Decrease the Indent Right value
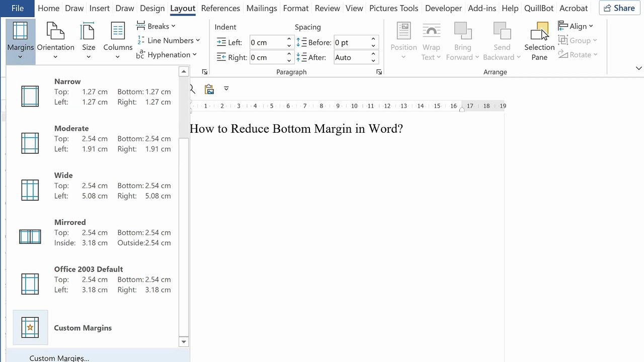This screenshot has height=362, width=644. (289, 60)
